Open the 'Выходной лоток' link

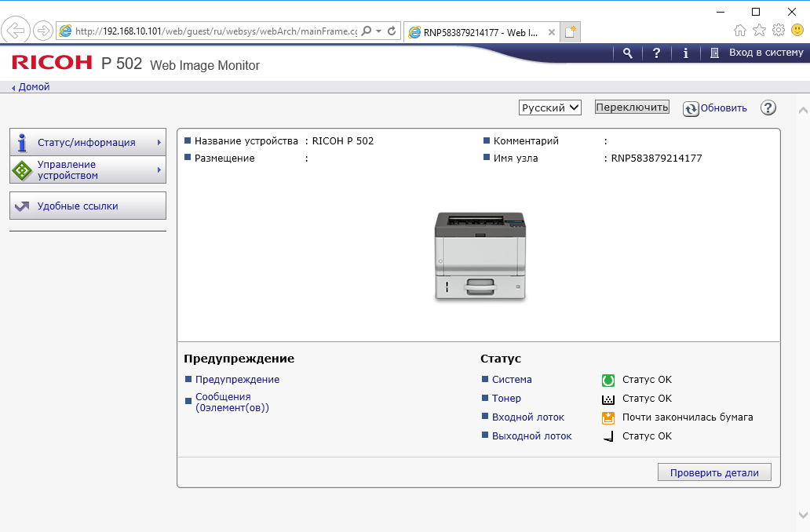pos(531,435)
